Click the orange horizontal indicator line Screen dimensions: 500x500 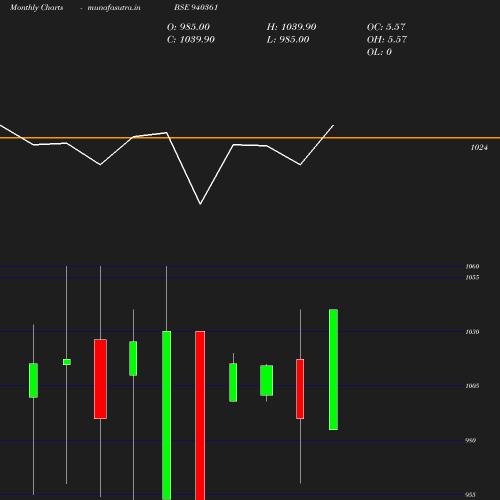click(250, 138)
